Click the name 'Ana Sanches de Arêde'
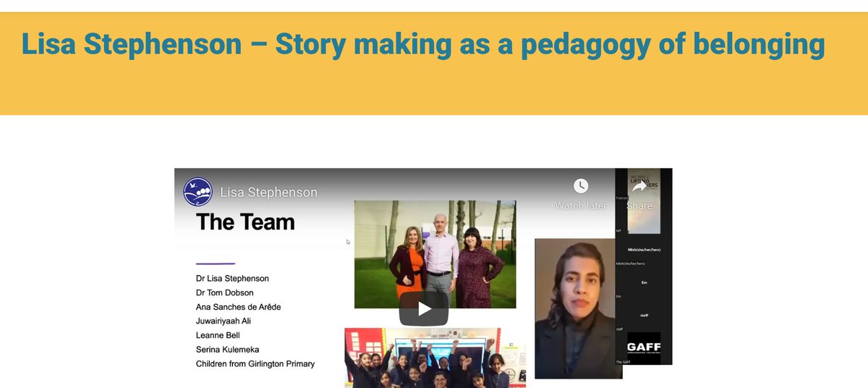Image resolution: width=868 pixels, height=388 pixels. pyautogui.click(x=238, y=307)
